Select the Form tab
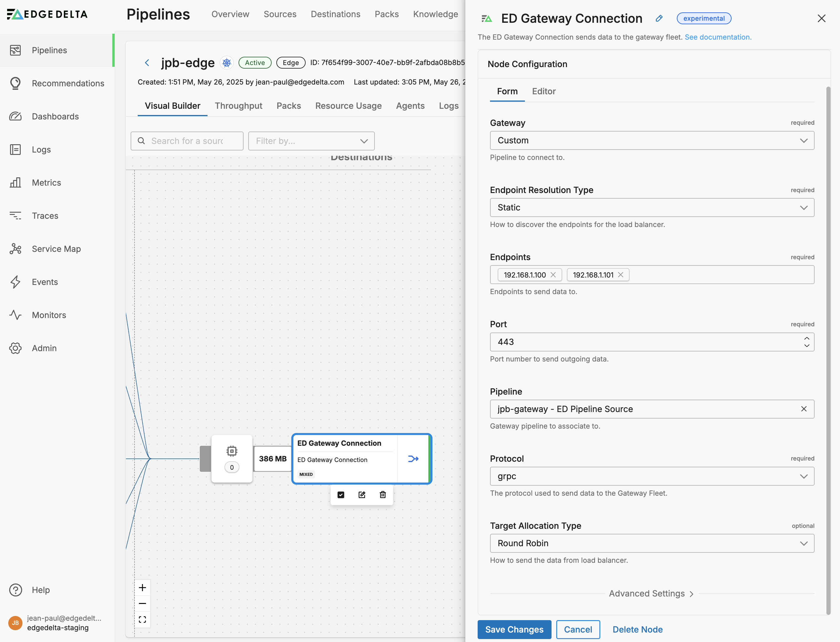Viewport: 840px width, 642px height. point(507,91)
